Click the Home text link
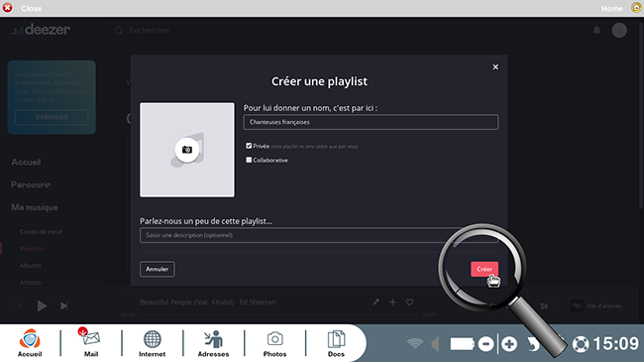This screenshot has width=644, height=362. [x=612, y=8]
